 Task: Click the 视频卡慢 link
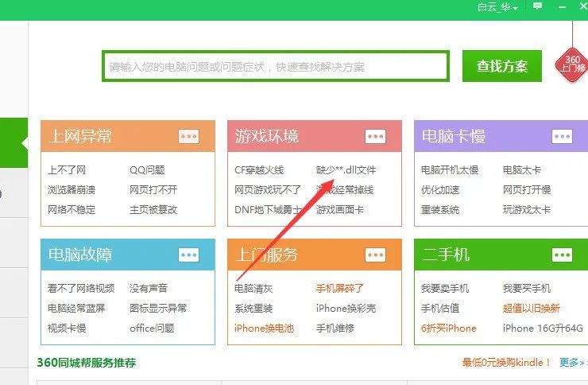coord(67,329)
